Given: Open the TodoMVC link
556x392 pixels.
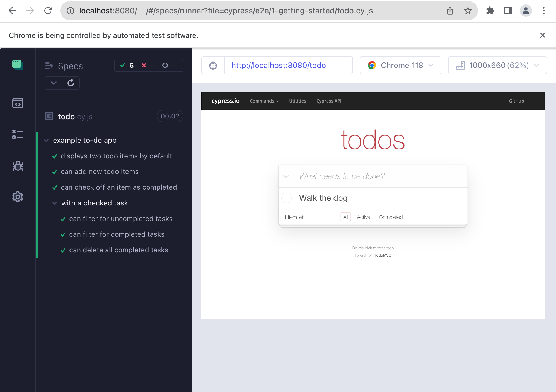Looking at the screenshot, I should point(383,255).
